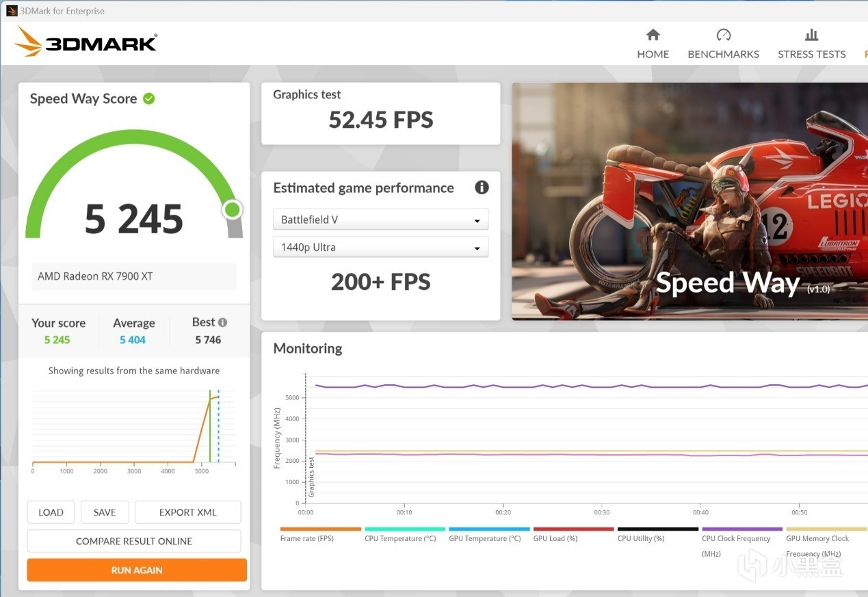Viewport: 868px width, 597px height.
Task: Click COMPARE RESULT ONLINE button
Action: (134, 541)
